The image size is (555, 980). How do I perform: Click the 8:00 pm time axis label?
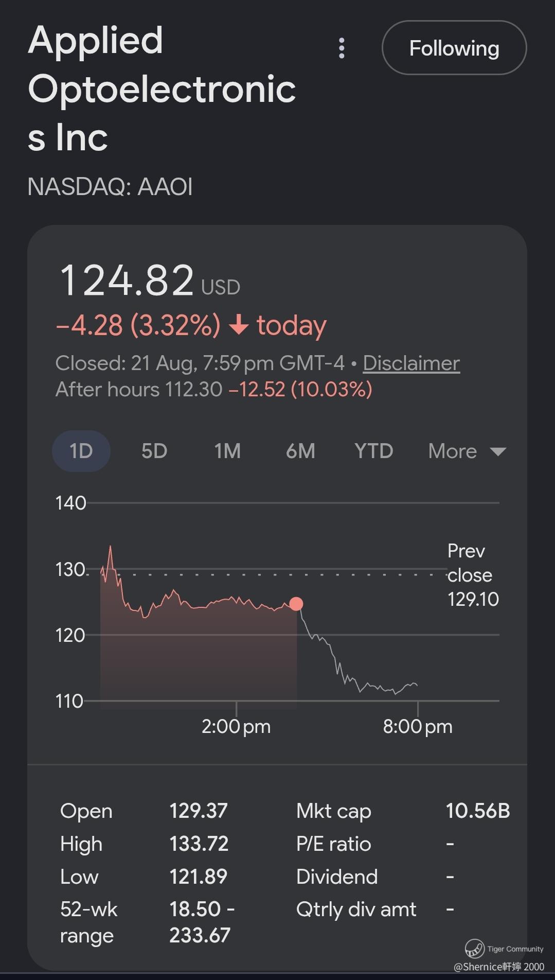(x=418, y=726)
